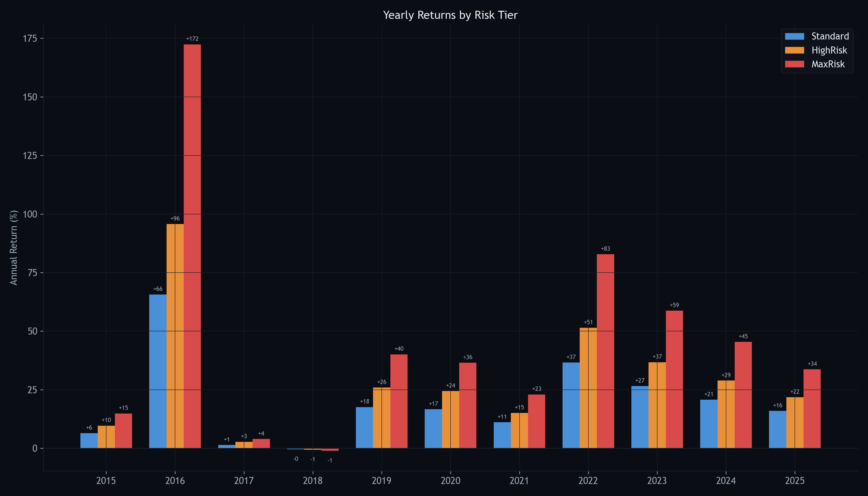This screenshot has height=496, width=868.
Task: Click the 175 y-axis tick label
Action: click(30, 38)
